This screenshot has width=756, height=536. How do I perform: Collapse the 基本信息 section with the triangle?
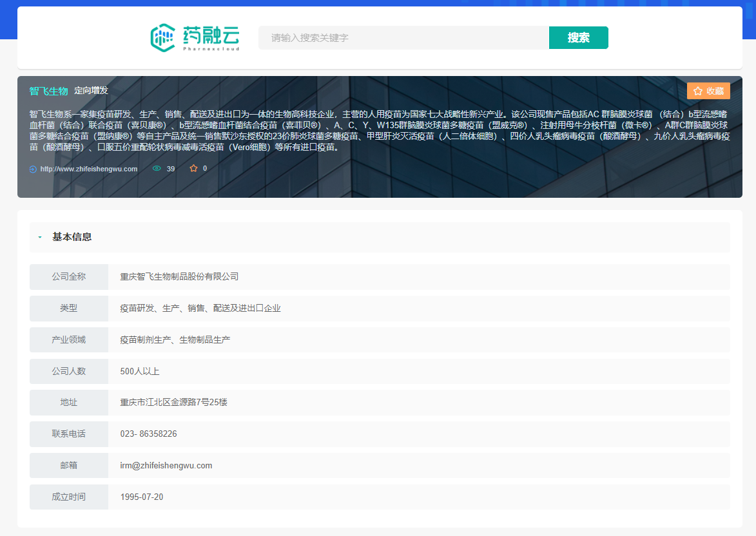click(x=40, y=237)
